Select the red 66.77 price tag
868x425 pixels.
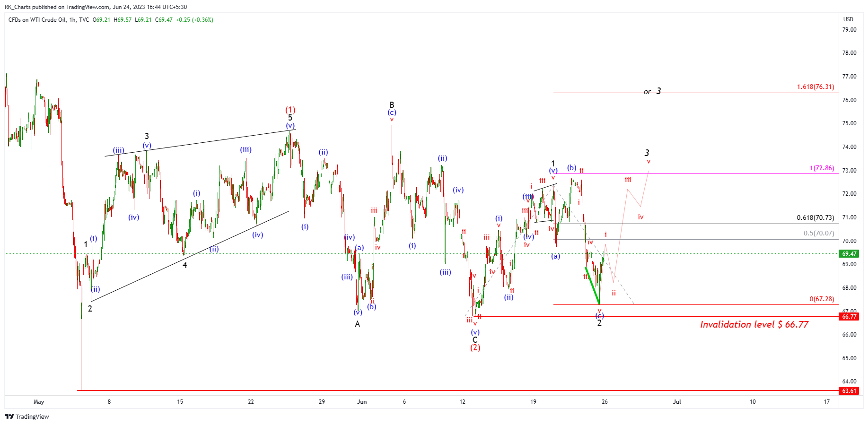point(849,317)
